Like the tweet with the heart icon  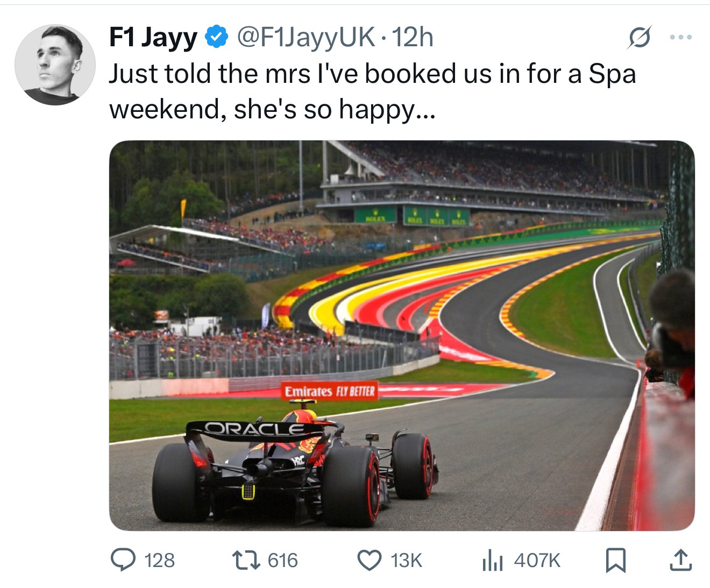point(370,560)
